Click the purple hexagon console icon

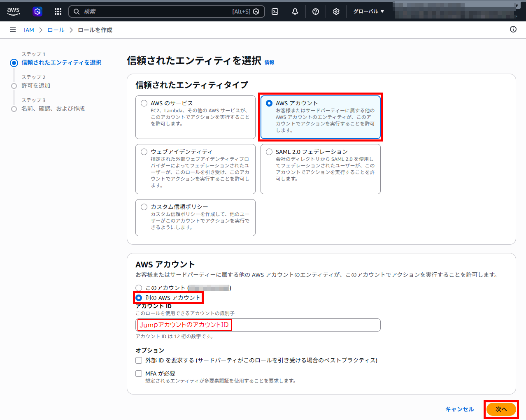37,12
